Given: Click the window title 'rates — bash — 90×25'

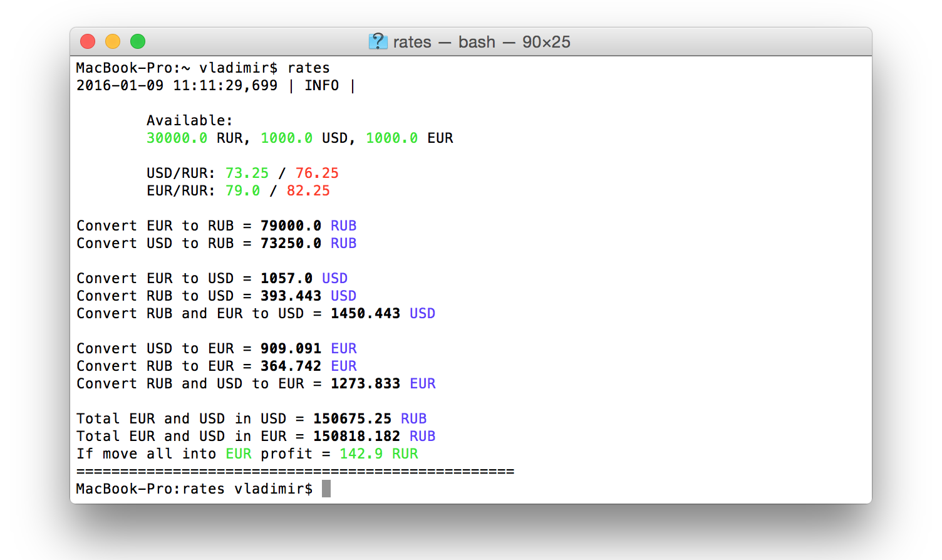Looking at the screenshot, I should [482, 42].
